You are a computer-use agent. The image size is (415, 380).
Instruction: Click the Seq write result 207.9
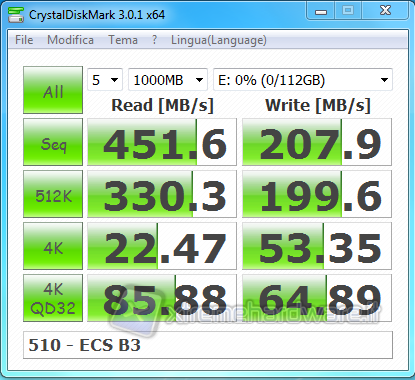point(317,142)
